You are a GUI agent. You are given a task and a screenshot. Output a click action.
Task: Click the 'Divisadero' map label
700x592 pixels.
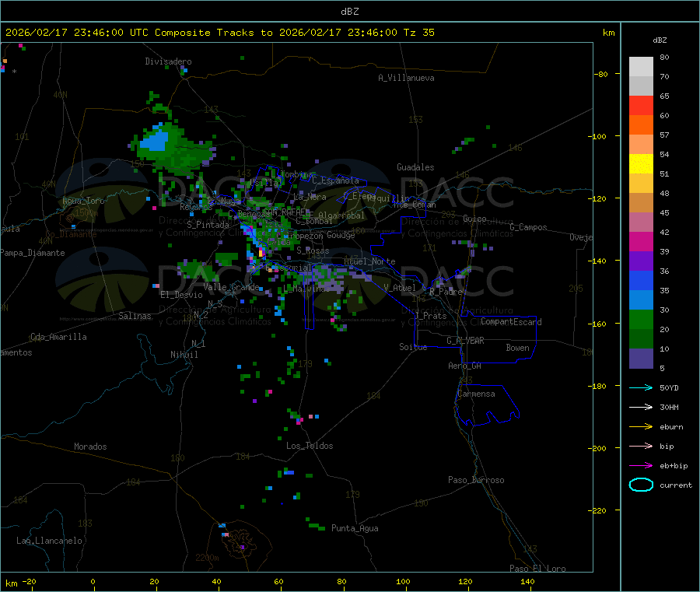168,61
